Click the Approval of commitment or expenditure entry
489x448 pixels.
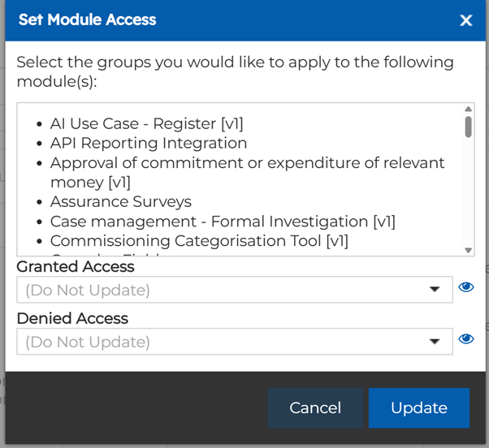247,163
